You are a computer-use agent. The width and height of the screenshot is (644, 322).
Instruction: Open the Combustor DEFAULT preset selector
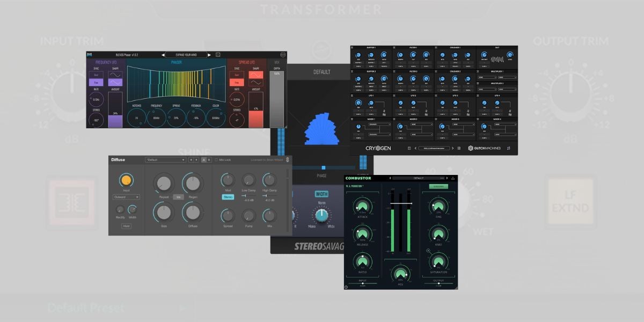(x=419, y=178)
